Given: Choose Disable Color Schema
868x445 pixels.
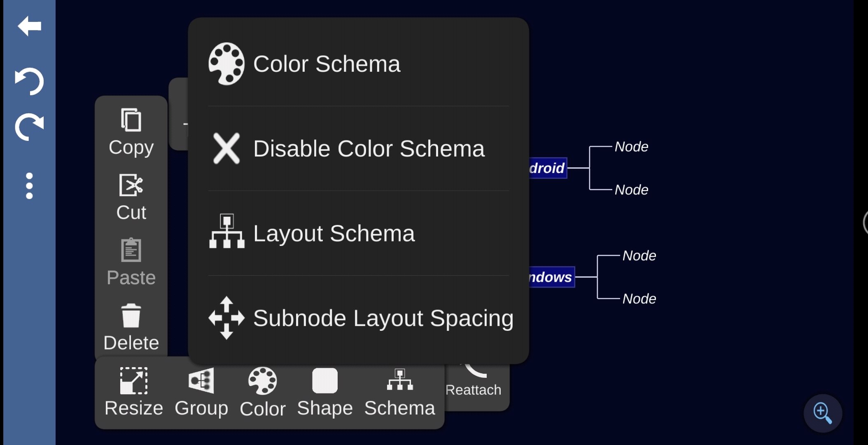Looking at the screenshot, I should point(358,148).
